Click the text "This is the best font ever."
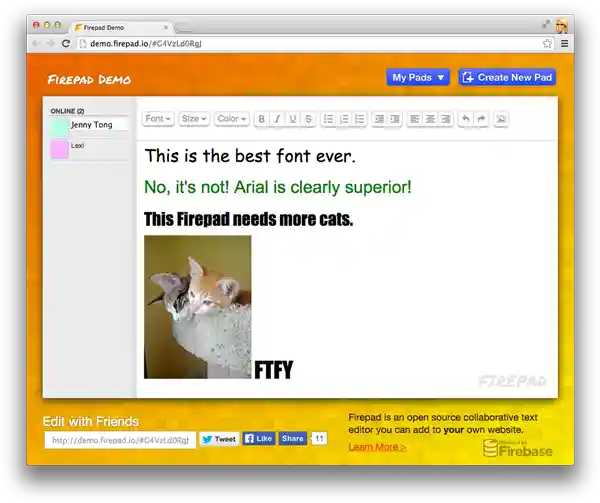 250,156
